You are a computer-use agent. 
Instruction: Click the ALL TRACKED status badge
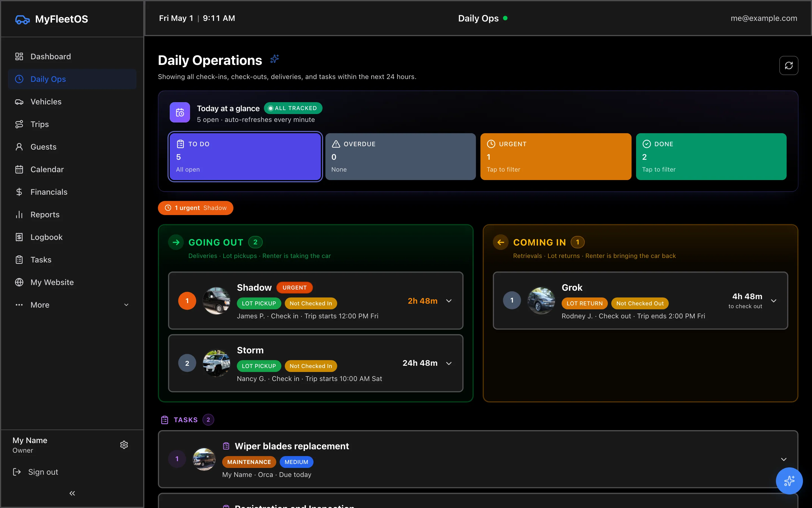point(293,108)
